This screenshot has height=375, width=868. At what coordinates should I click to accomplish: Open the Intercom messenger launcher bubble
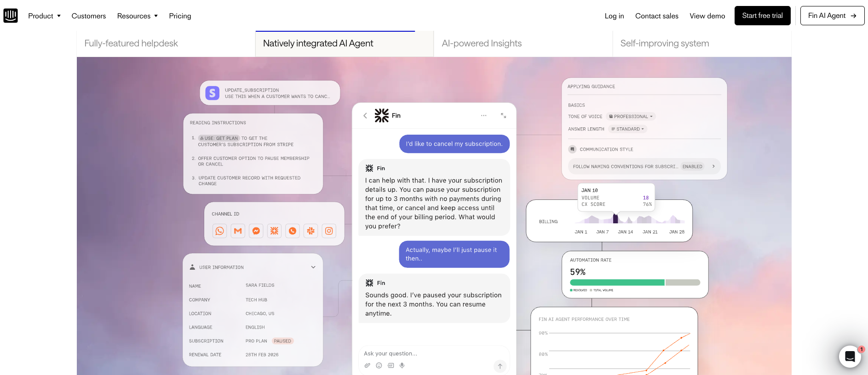click(850, 357)
